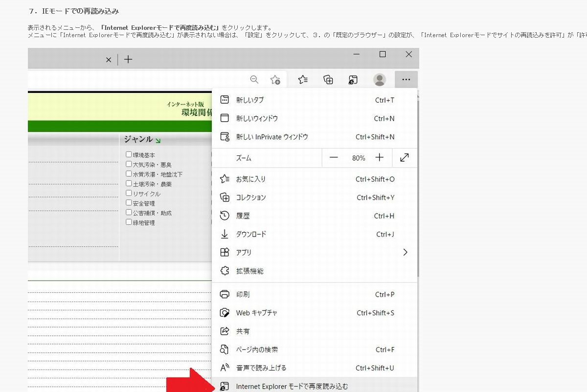Viewport: 587px width, 392px height.
Task: Click the 7．IEモードでの再読み込み heading
Action: [x=73, y=11]
